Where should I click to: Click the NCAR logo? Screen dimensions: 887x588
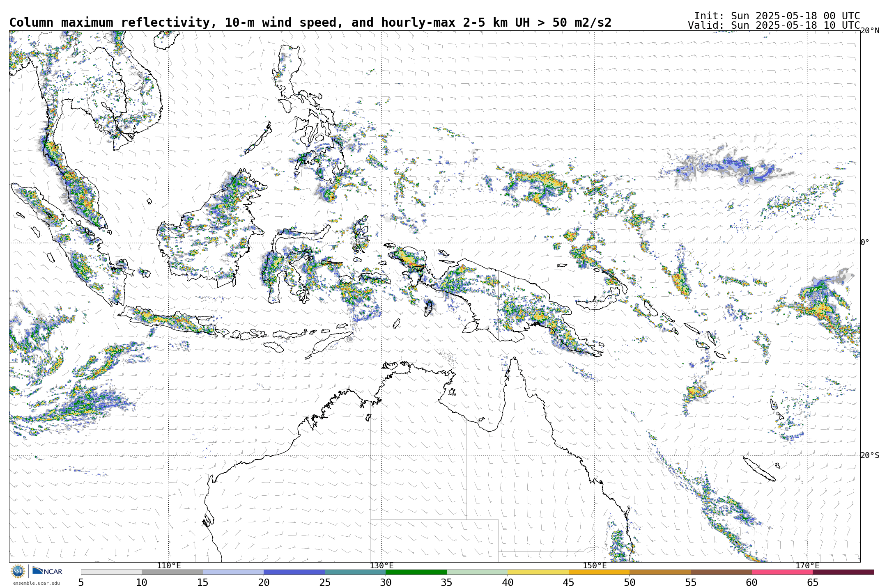pyautogui.click(x=47, y=571)
